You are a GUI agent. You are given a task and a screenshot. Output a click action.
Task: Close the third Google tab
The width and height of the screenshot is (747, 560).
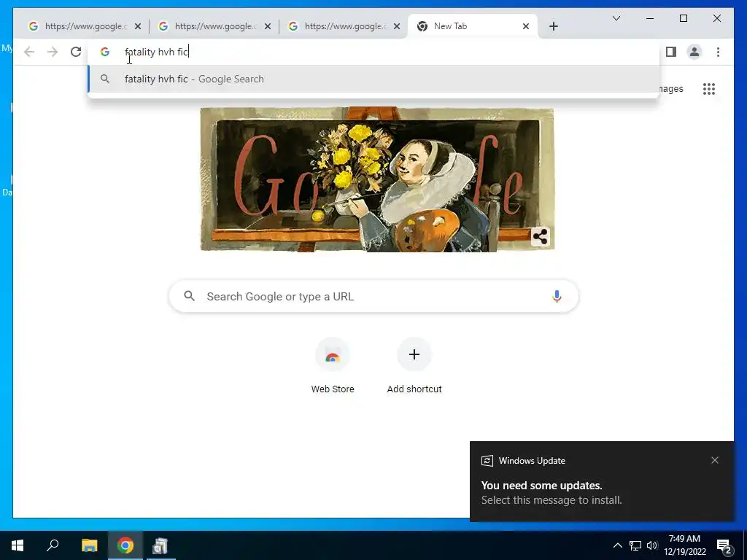tap(397, 26)
